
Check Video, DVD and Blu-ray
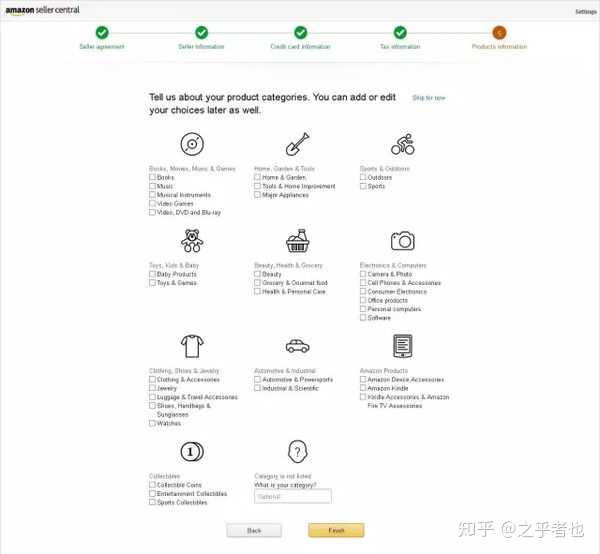pyautogui.click(x=152, y=212)
